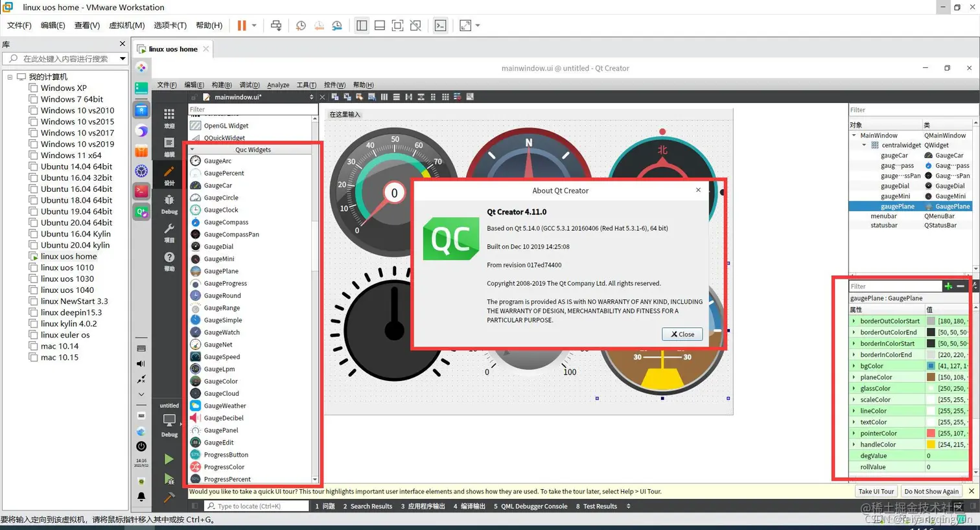Collapse the centralwidget tree node
Screen dimensions: 980x530
click(x=864, y=145)
